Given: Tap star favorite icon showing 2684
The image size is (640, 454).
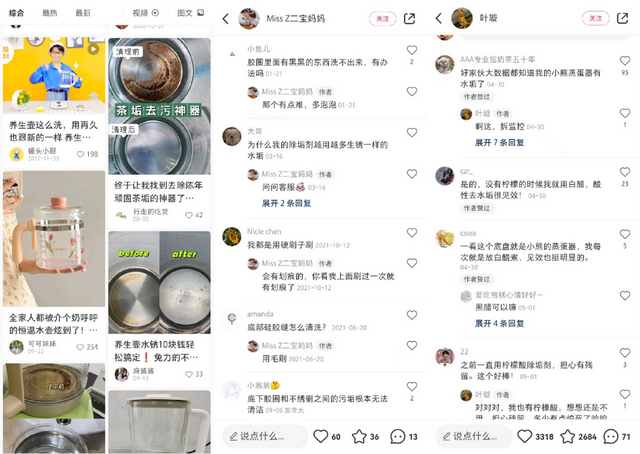Looking at the screenshot, I should point(567,436).
